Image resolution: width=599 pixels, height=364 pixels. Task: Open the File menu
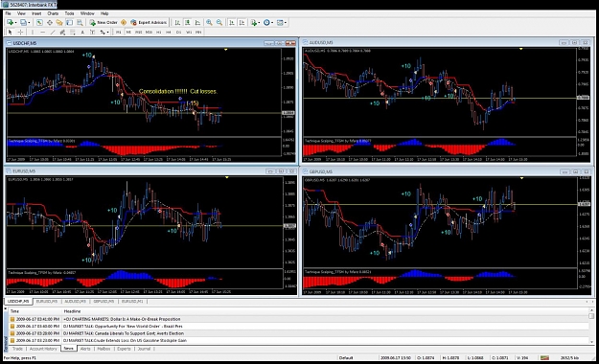[8, 13]
